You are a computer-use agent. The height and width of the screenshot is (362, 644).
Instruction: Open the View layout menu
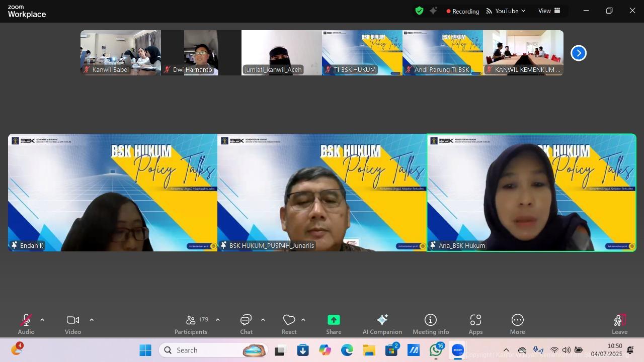[549, 11]
